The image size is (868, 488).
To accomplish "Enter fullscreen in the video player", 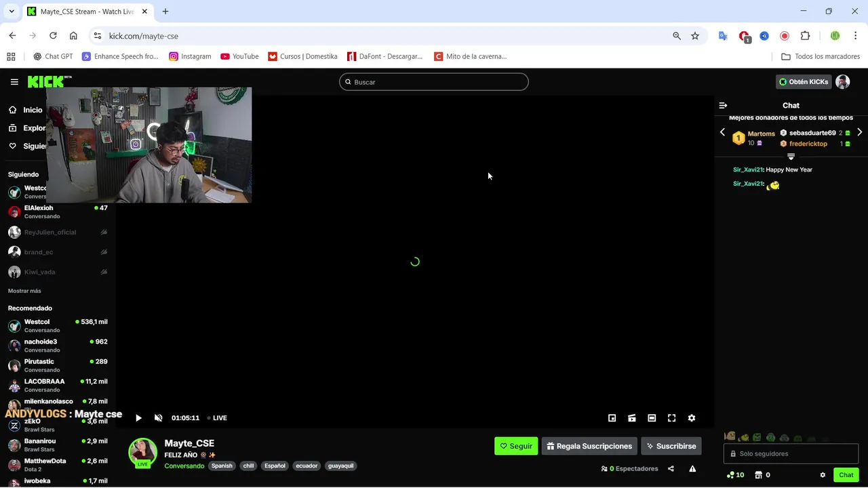I will tap(672, 418).
